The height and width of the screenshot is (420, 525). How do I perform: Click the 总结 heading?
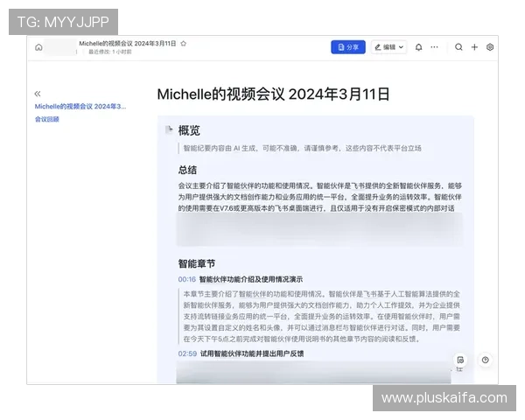[187, 170]
